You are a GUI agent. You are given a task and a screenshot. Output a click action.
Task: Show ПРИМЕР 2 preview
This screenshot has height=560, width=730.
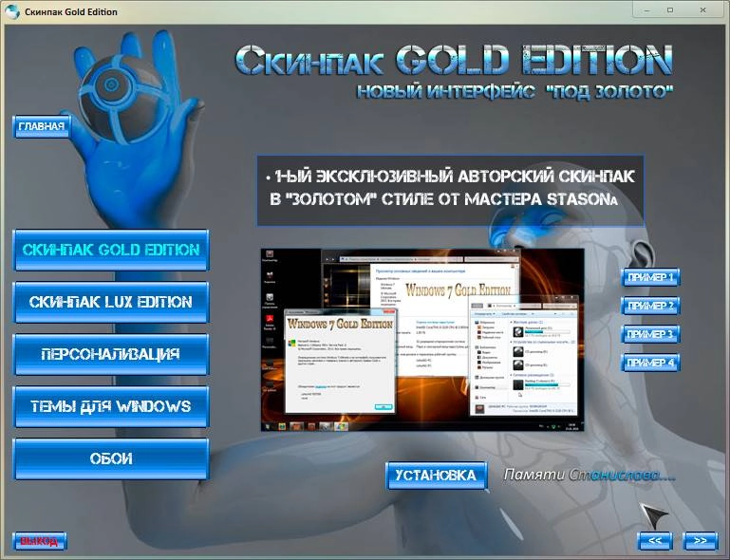pyautogui.click(x=650, y=306)
